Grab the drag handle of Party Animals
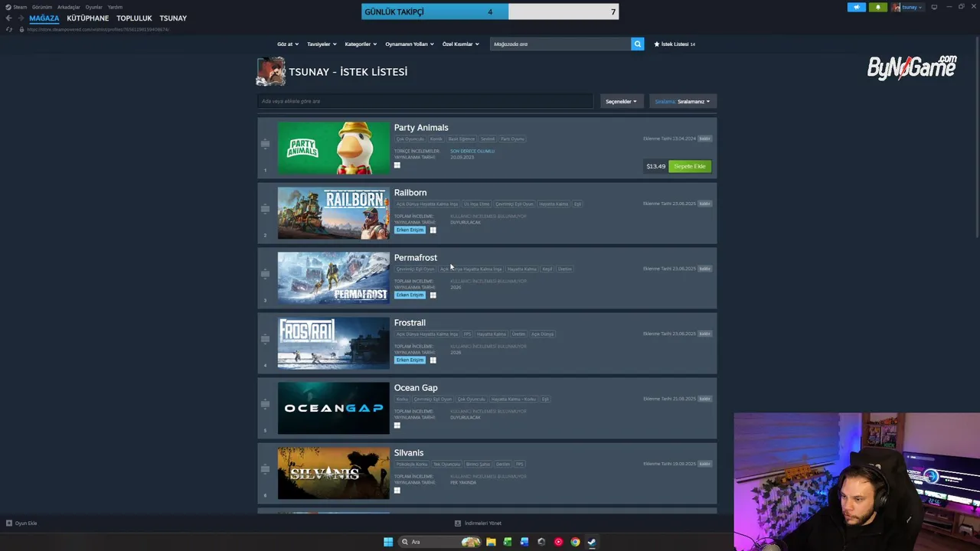Viewport: 980px width, 551px height. [x=265, y=144]
